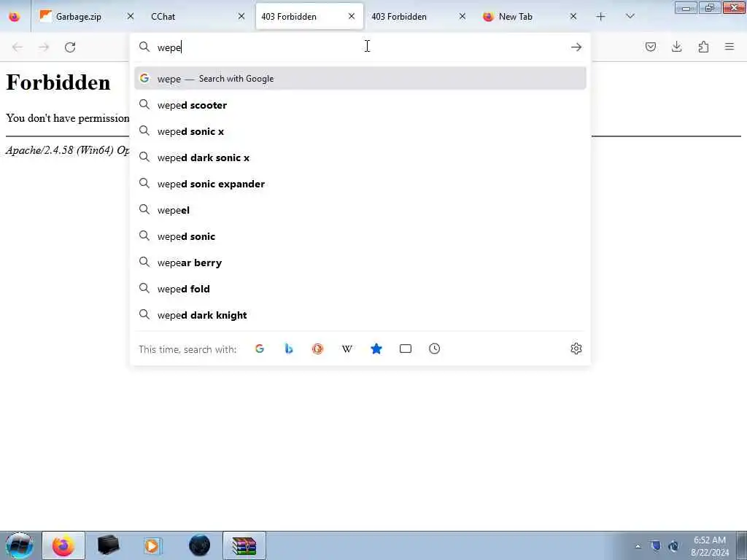Open the Downloads panel icon

(676, 47)
